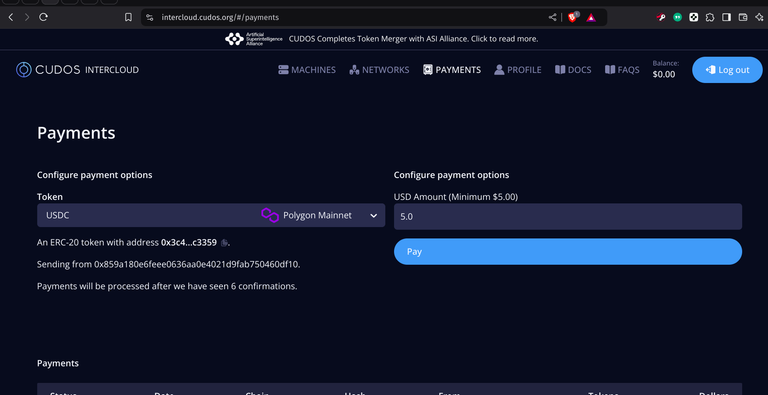Viewport: 768px width, 395px height.
Task: Select the PAYMENTS nav item
Action: pos(452,70)
